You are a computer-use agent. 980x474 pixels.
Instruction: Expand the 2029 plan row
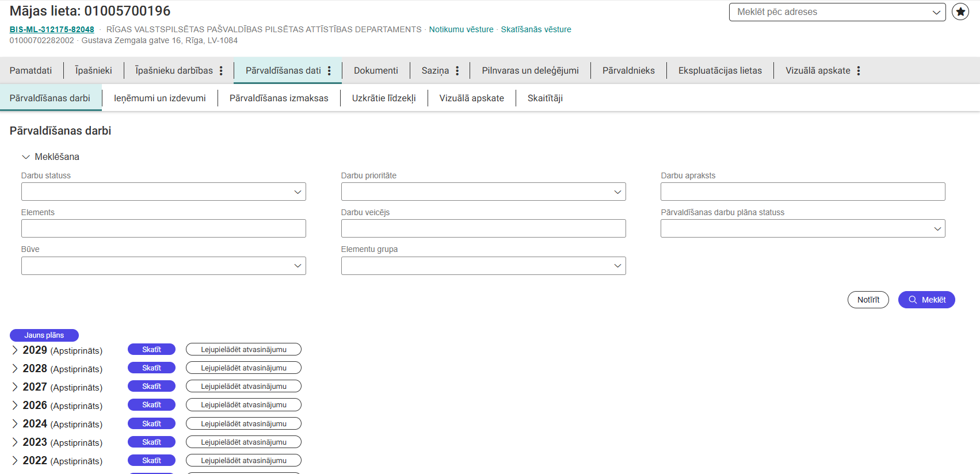click(x=15, y=350)
